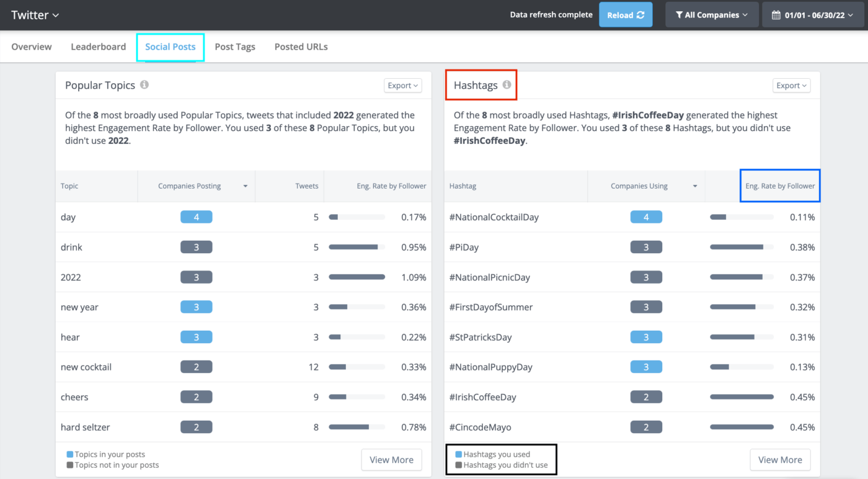The image size is (868, 479).
Task: Click View More in the Hashtags panel
Action: pos(780,460)
